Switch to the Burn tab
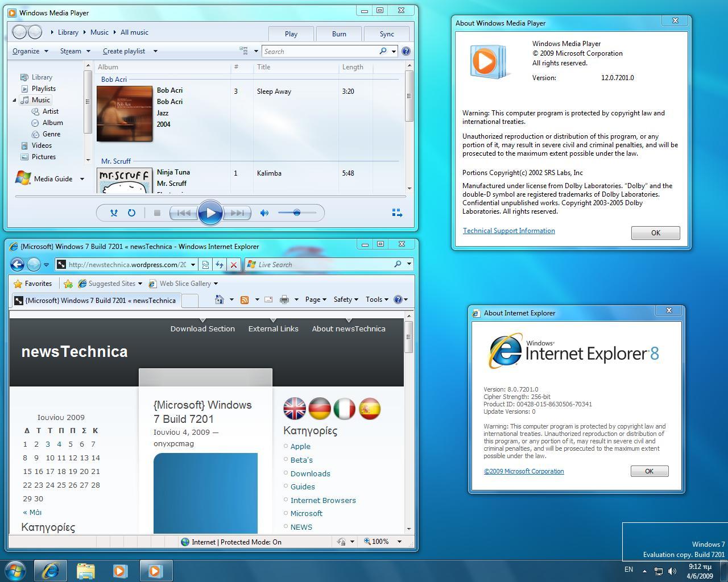The image size is (728, 582). [x=338, y=34]
